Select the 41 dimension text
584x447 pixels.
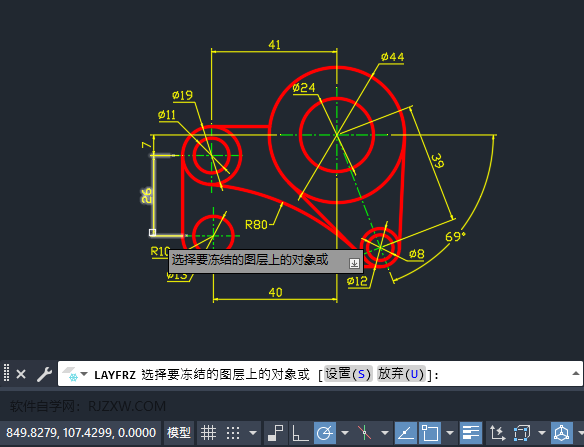point(274,45)
